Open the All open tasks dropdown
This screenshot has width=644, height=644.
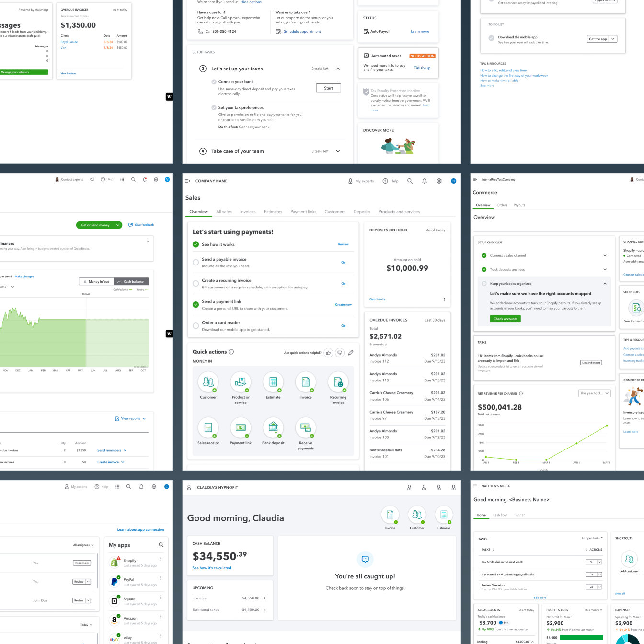coord(592,538)
